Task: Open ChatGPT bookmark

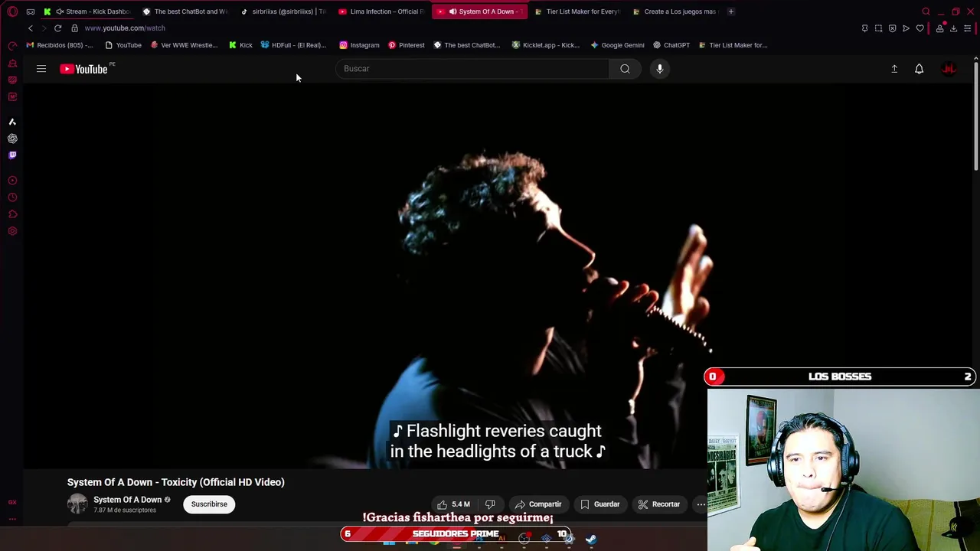Action: 671,45
